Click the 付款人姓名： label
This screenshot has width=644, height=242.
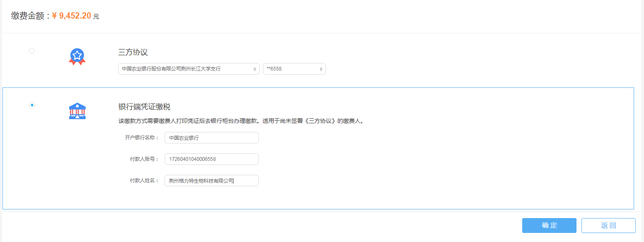click(x=144, y=181)
